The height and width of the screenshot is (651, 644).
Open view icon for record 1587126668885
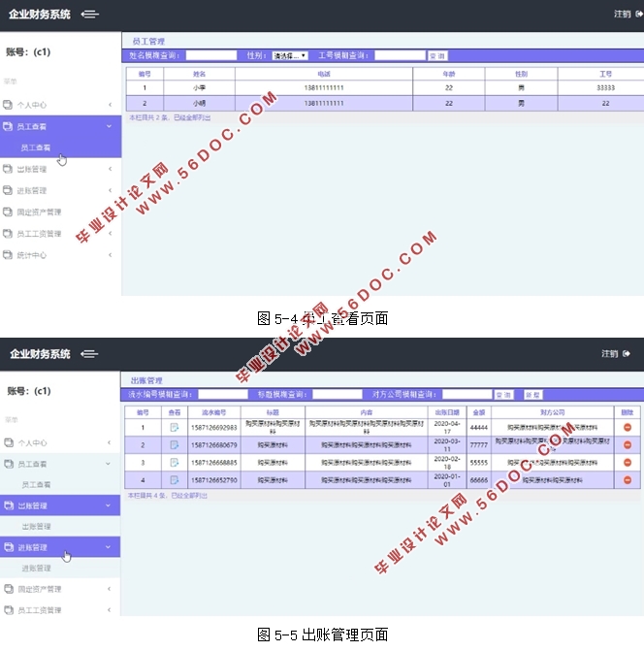pyautogui.click(x=175, y=463)
